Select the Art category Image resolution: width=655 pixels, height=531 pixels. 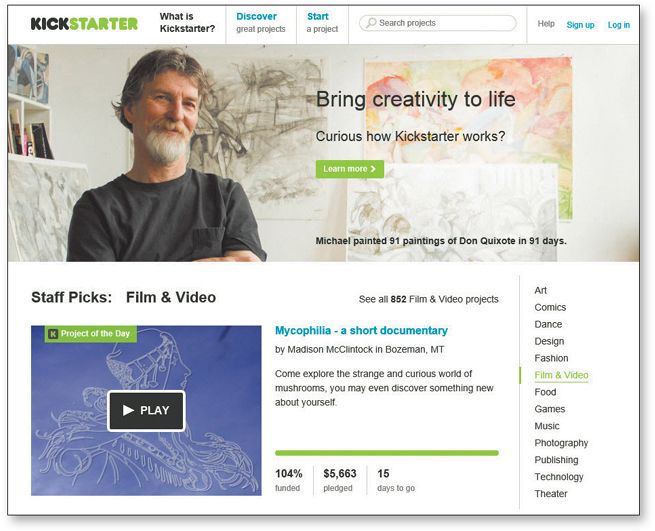point(541,290)
